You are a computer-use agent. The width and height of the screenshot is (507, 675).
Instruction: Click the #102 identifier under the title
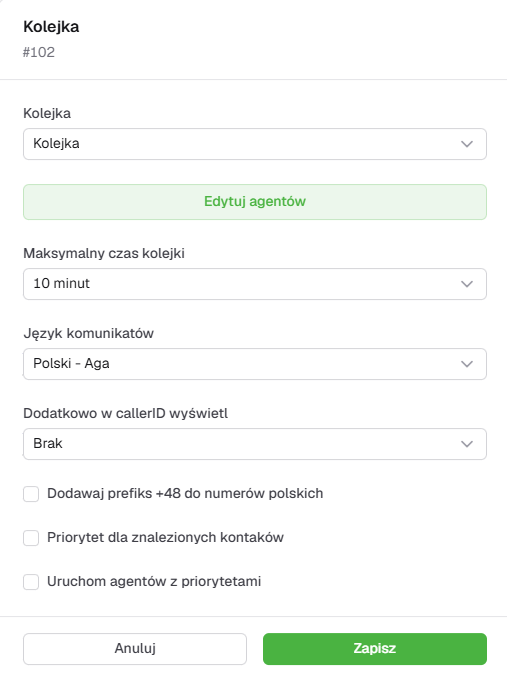pos(39,52)
